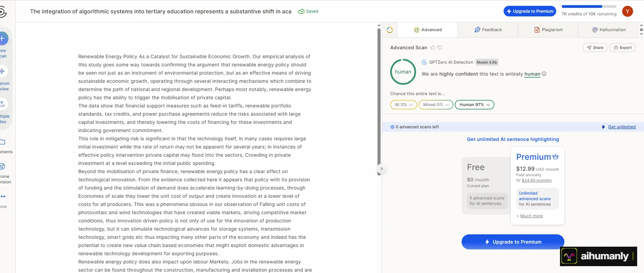Click the tab strip scroll-down arrow

(641, 34)
